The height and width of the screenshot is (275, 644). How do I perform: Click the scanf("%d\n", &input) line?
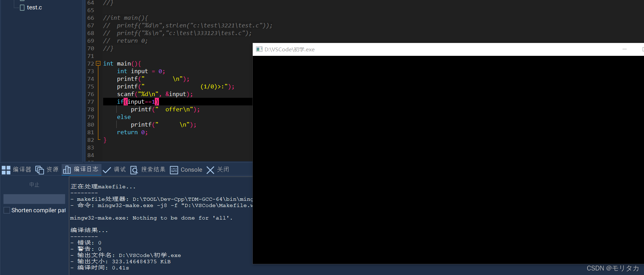coord(155,94)
